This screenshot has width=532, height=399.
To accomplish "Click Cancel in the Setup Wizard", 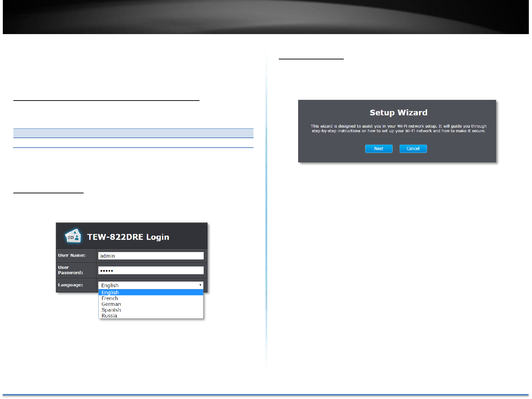I will 413,149.
